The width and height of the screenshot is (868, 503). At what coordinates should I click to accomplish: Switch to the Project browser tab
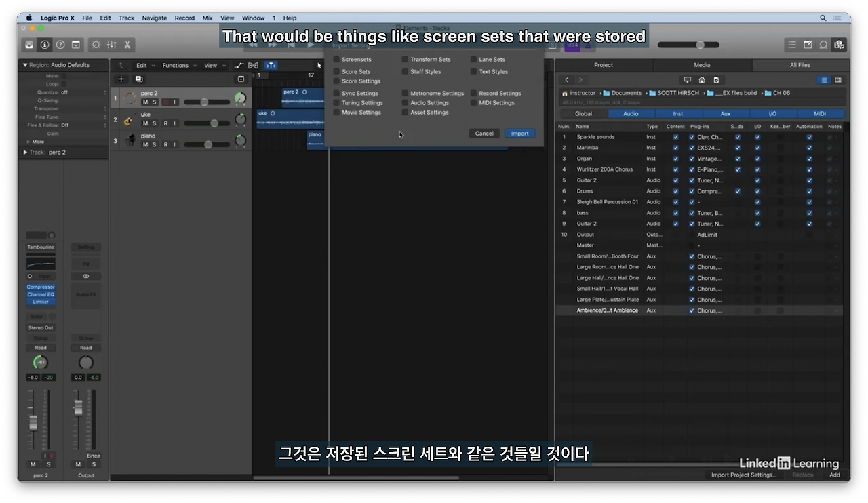point(604,65)
